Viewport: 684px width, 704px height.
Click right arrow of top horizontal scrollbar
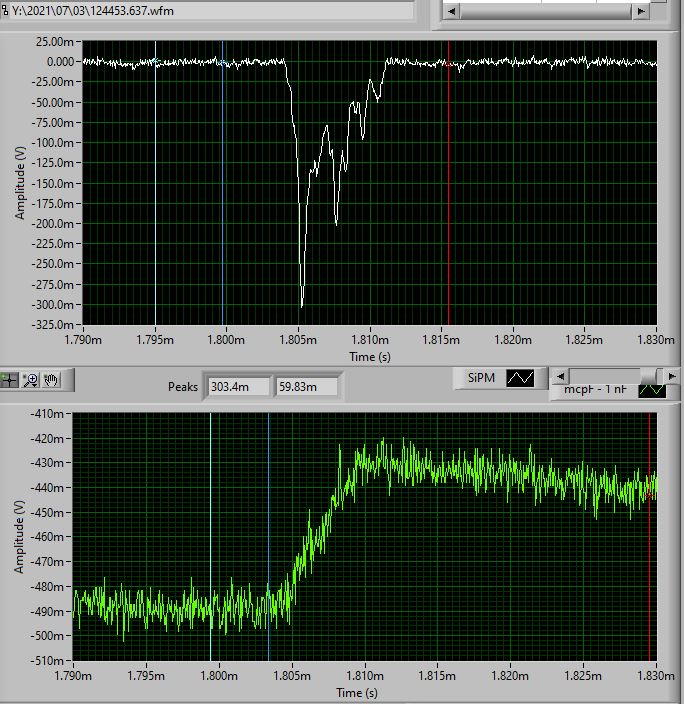click(642, 11)
